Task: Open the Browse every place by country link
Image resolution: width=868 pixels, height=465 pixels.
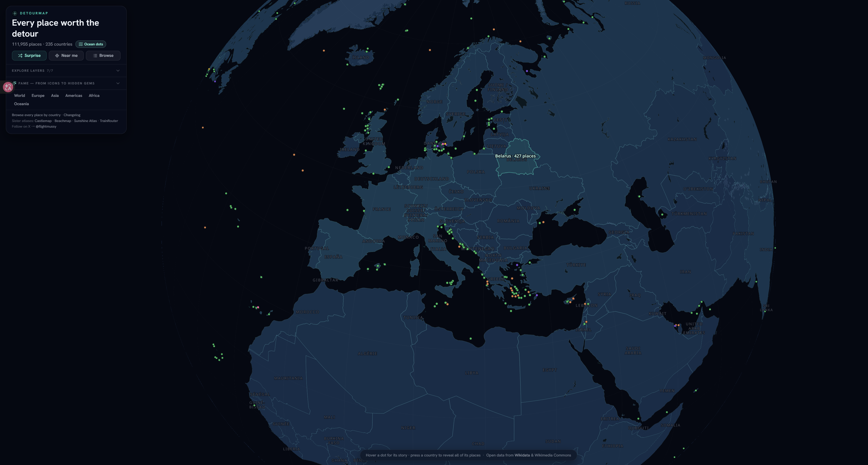Action: 36,115
